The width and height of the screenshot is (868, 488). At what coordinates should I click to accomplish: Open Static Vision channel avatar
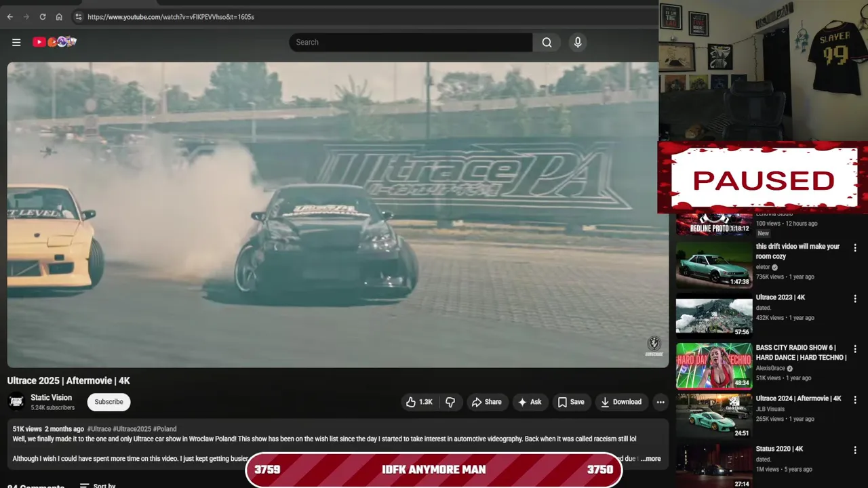[x=16, y=402]
